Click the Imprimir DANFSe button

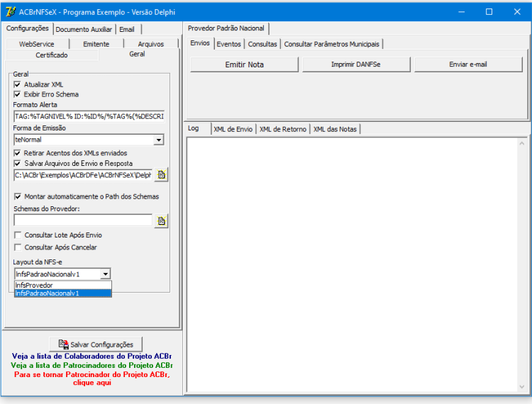coord(356,64)
